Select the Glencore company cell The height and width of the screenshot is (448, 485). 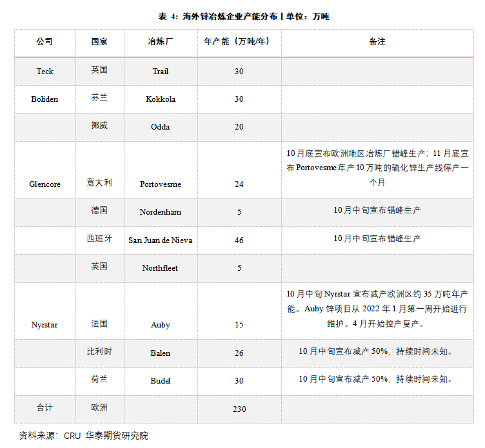coord(45,184)
